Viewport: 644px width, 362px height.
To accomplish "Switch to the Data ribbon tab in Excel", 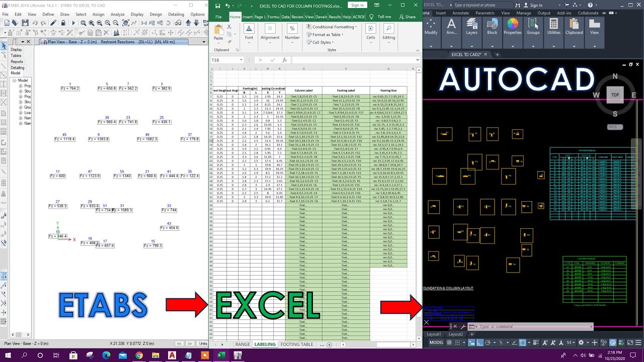I will pos(285,16).
